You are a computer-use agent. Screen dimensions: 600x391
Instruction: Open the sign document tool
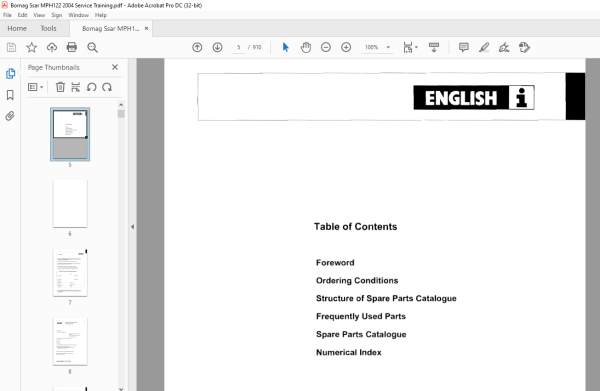[x=504, y=47]
